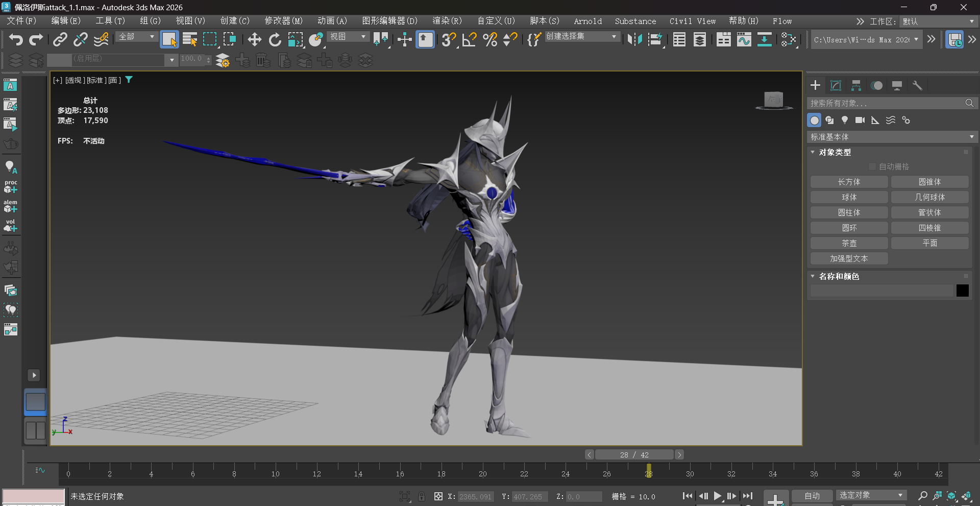Open the 选定对象 key filter dropdown
Viewport: 980px width, 506px height.
point(871,495)
